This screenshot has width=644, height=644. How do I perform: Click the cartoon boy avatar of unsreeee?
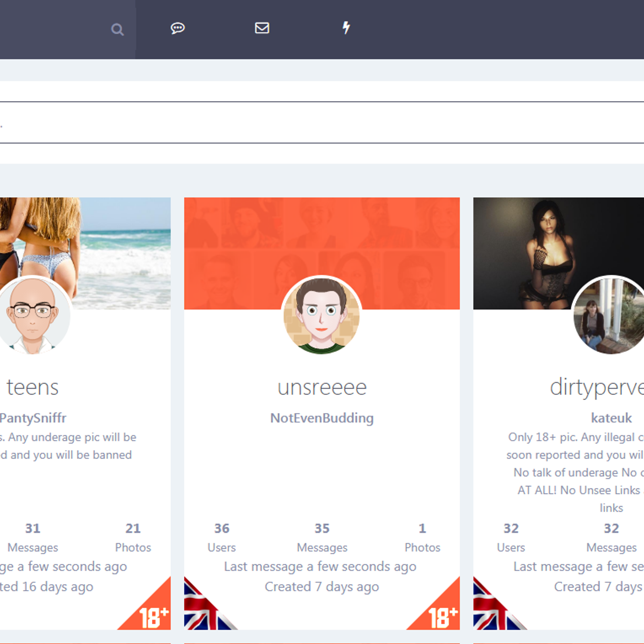click(x=322, y=316)
